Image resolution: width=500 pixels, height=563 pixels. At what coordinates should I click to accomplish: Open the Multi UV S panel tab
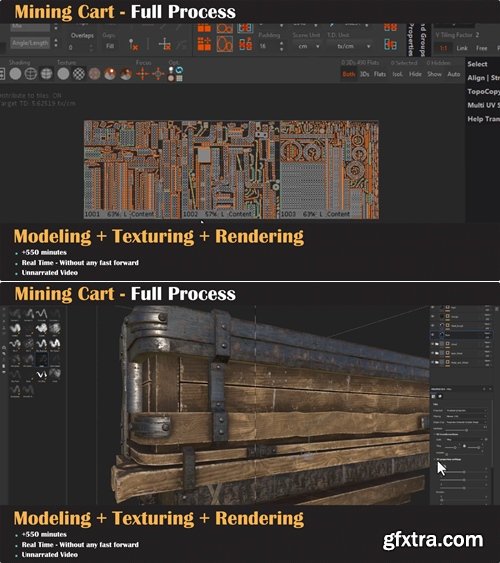(x=483, y=105)
